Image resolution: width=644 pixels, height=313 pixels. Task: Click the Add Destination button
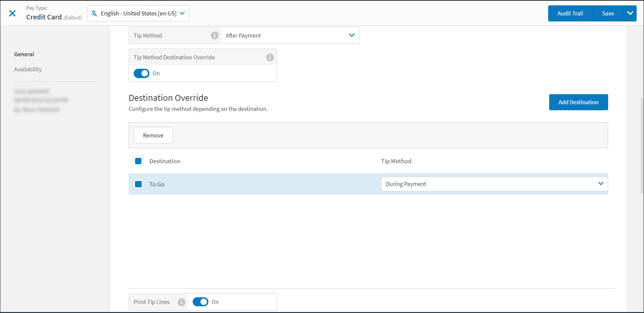point(578,102)
